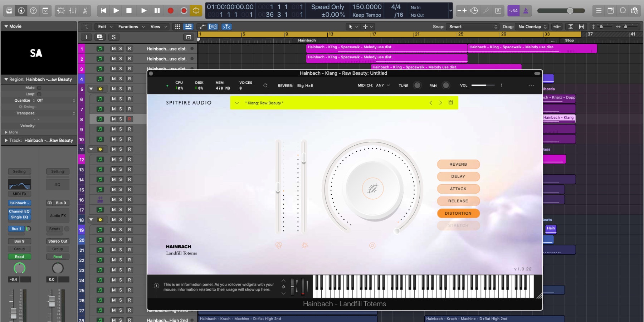Viewport: 644px width, 322px height.
Task: Click the Klang: Raw Beauty preset name
Action: pyautogui.click(x=264, y=103)
